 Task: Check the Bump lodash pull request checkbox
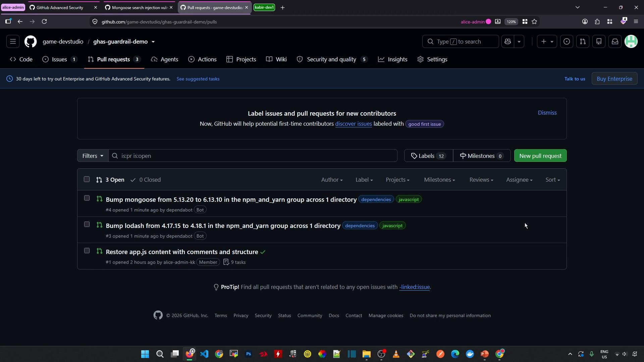coord(87,224)
